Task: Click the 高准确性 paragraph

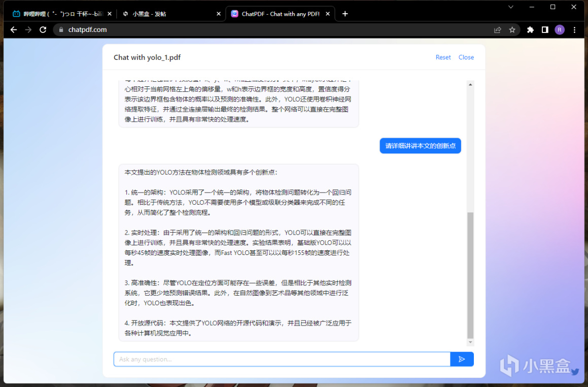Action: click(238, 293)
